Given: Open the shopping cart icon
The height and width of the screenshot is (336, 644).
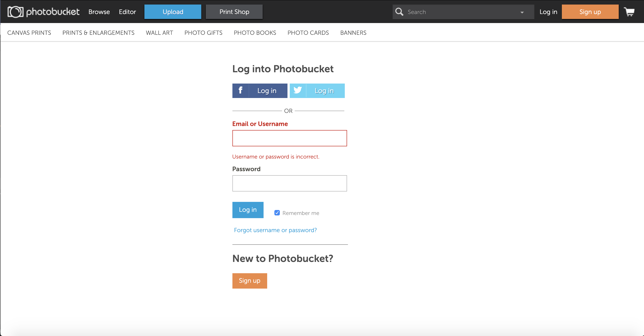Looking at the screenshot, I should [629, 12].
